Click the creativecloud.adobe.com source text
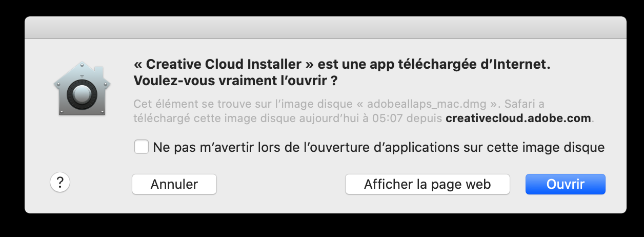Viewport: 644px width, 237px height. 518,118
